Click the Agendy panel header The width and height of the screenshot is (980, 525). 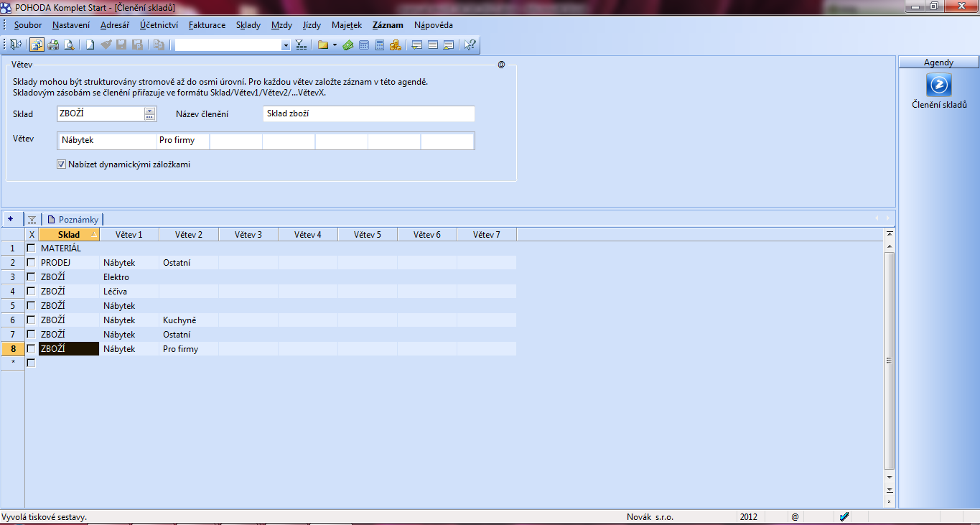(x=938, y=62)
